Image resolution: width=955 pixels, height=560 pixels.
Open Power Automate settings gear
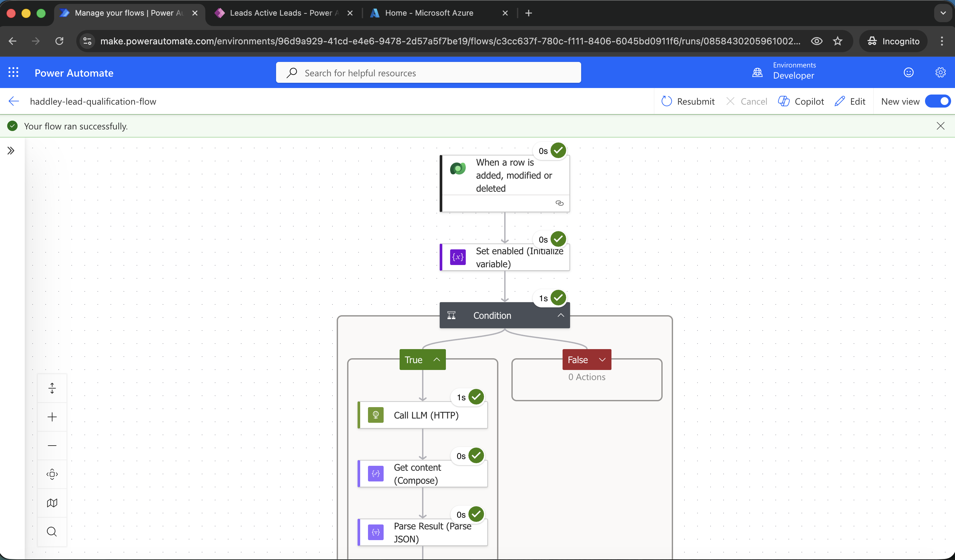941,72
